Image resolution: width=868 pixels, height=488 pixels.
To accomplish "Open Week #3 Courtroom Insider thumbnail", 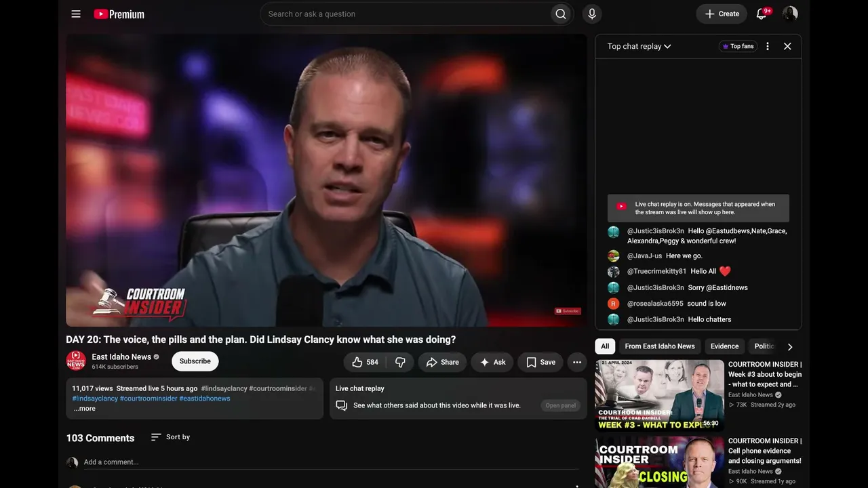I will (660, 396).
